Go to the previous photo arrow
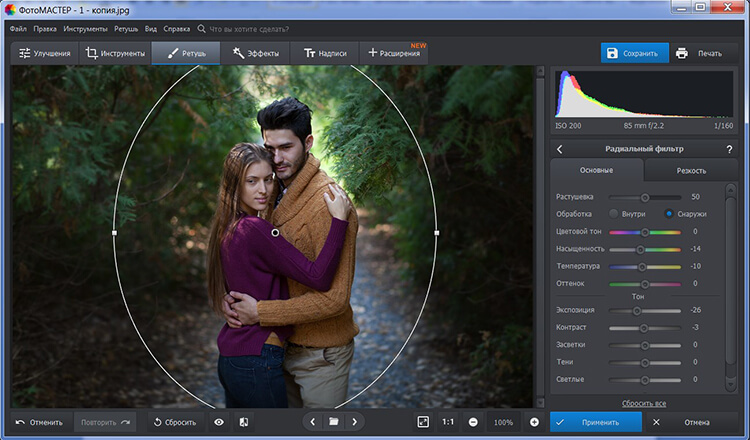750x440 pixels. coord(312,422)
